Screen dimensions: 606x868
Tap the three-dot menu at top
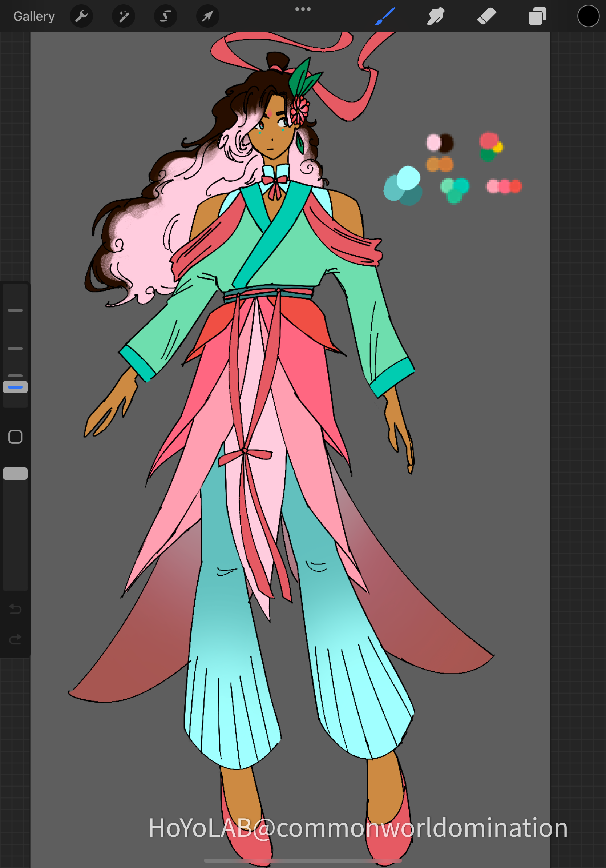[x=303, y=9]
